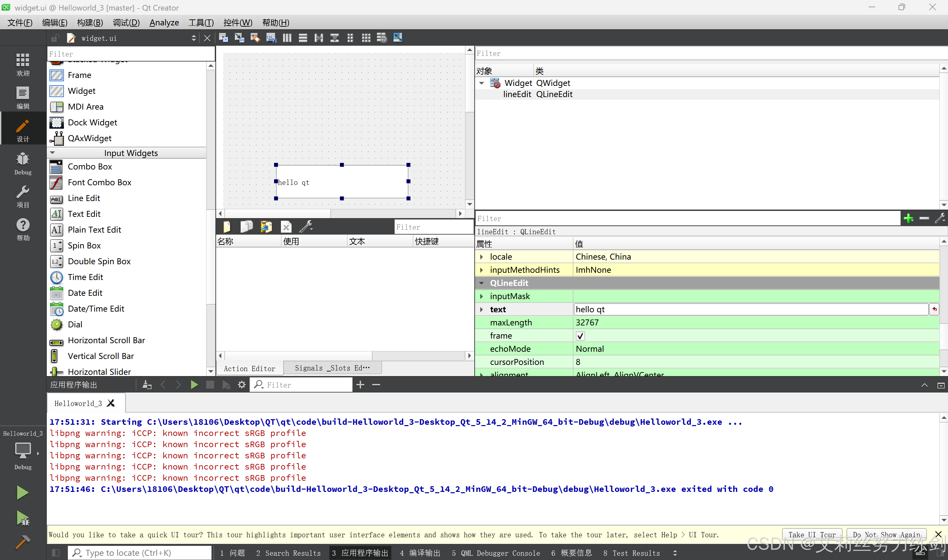This screenshot has width=948, height=560.
Task: Open the 欢迎 welcome mode
Action: 23,64
